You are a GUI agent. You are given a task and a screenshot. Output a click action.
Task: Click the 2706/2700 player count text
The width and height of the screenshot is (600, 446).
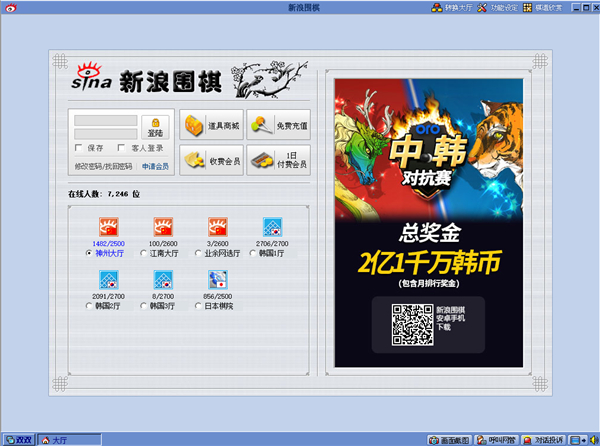272,244
